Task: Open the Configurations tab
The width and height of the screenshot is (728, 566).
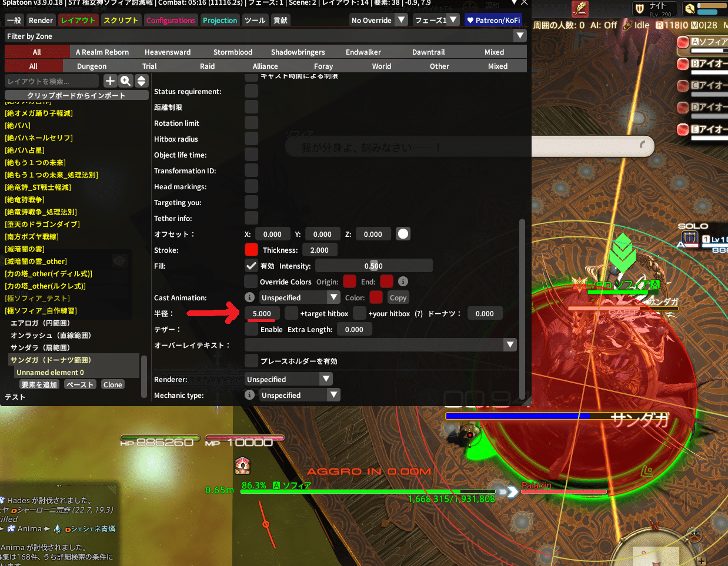Action: [171, 20]
